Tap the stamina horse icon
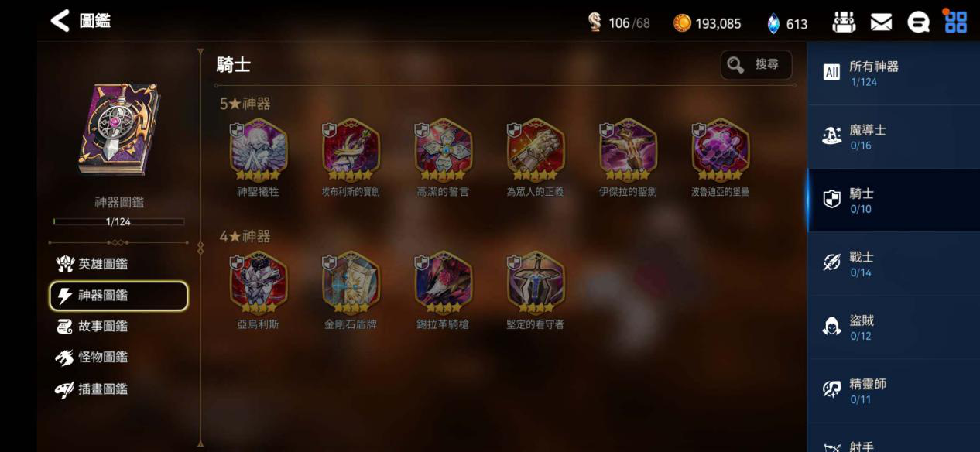The height and width of the screenshot is (452, 980). [x=595, y=22]
